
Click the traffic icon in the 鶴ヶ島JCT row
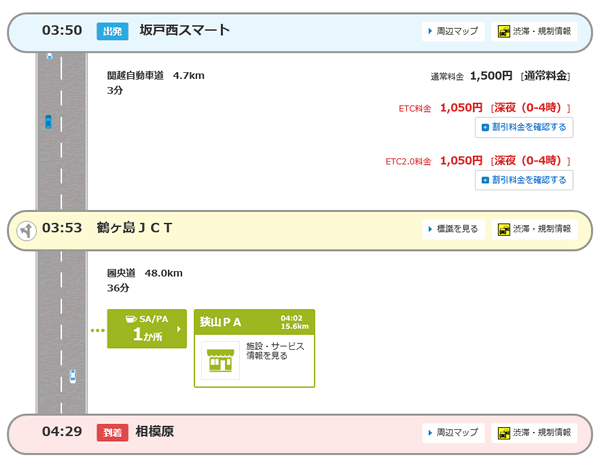(x=505, y=229)
